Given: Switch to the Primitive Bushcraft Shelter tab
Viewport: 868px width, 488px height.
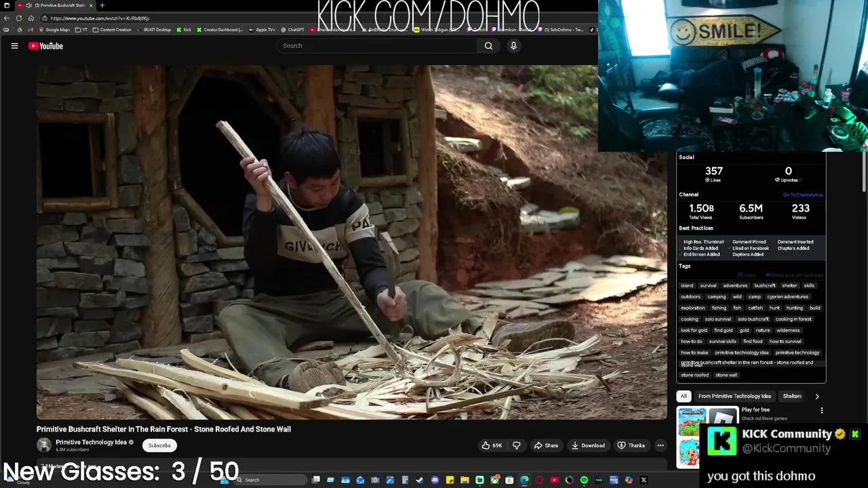Looking at the screenshot, I should [56, 5].
